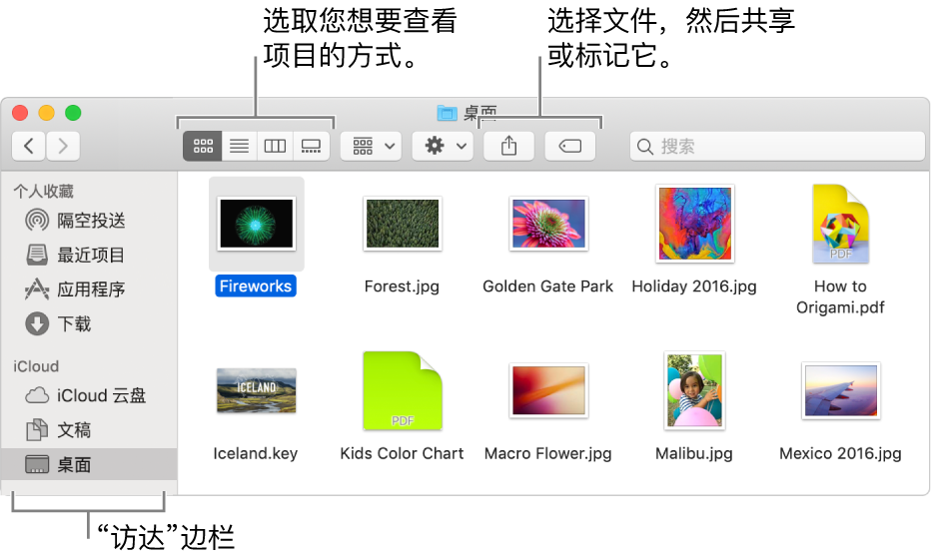Open 应用程序 in the sidebar

[89, 289]
